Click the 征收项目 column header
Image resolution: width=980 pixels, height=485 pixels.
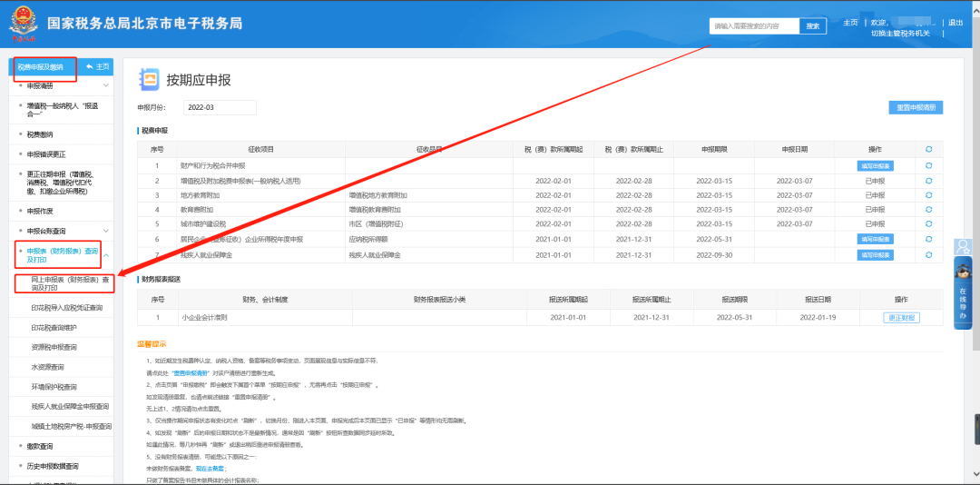(261, 150)
